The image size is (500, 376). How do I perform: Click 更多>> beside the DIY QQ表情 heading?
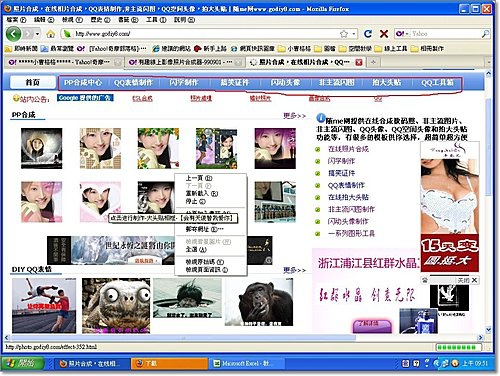pyautogui.click(x=294, y=270)
